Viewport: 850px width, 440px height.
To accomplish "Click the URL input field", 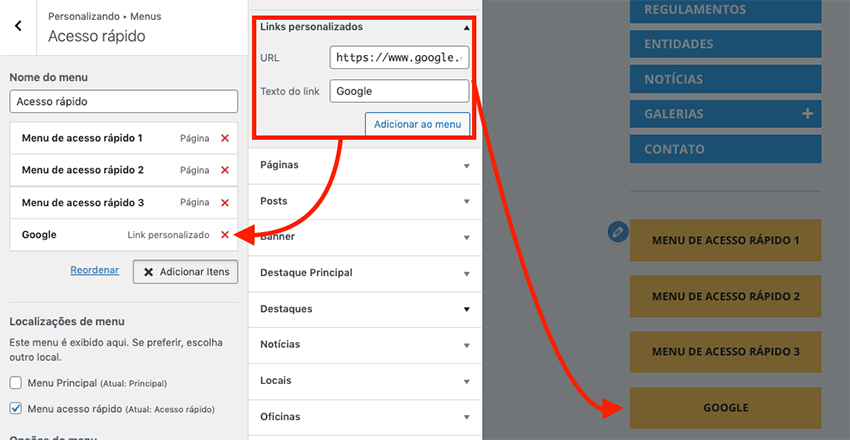I will (x=398, y=58).
